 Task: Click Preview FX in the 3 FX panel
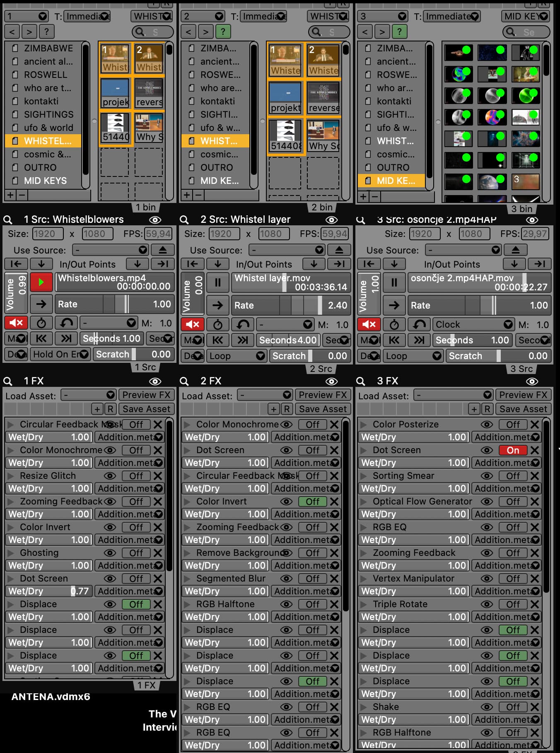coord(523,395)
